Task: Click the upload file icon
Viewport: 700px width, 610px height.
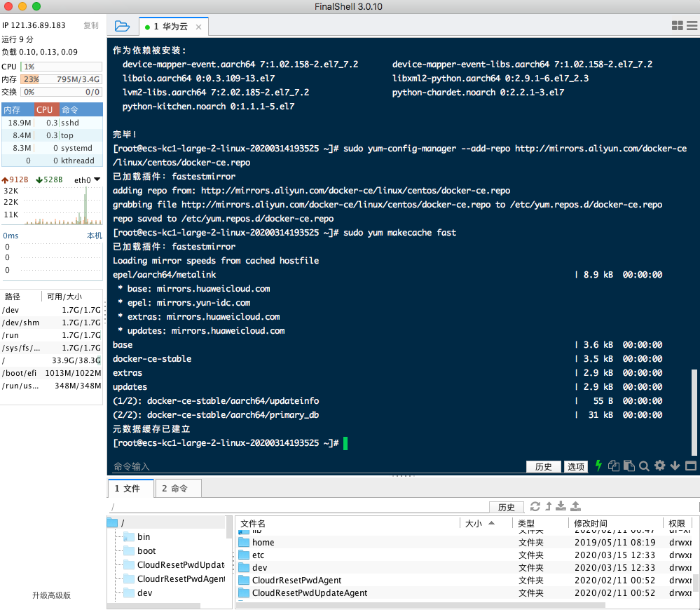Action: [x=576, y=506]
